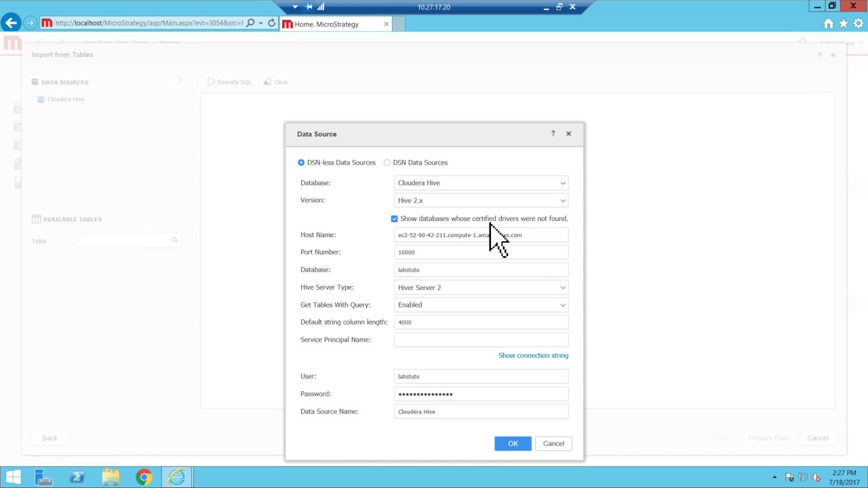
Task: Click the Host Name field
Action: (481, 235)
